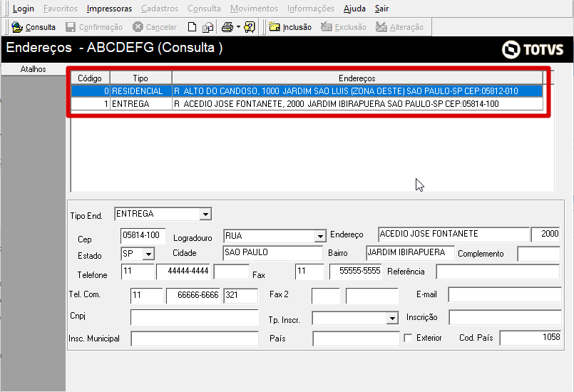Click the Tipo column header
Image resolution: width=574 pixels, height=392 pixels.
click(x=140, y=78)
